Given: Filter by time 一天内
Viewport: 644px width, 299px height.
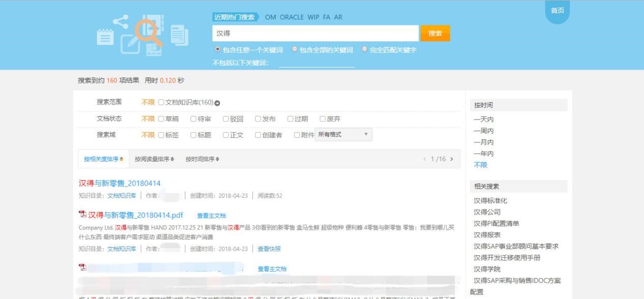Looking at the screenshot, I should pos(483,119).
